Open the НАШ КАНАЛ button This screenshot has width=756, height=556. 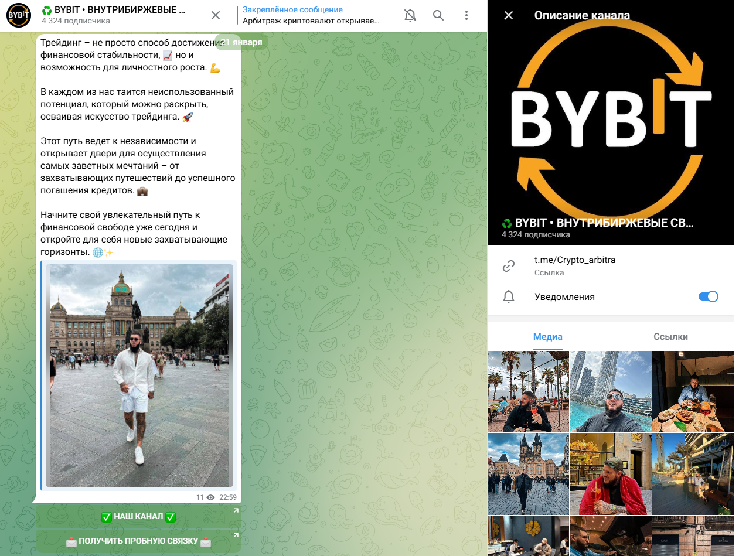tap(138, 517)
